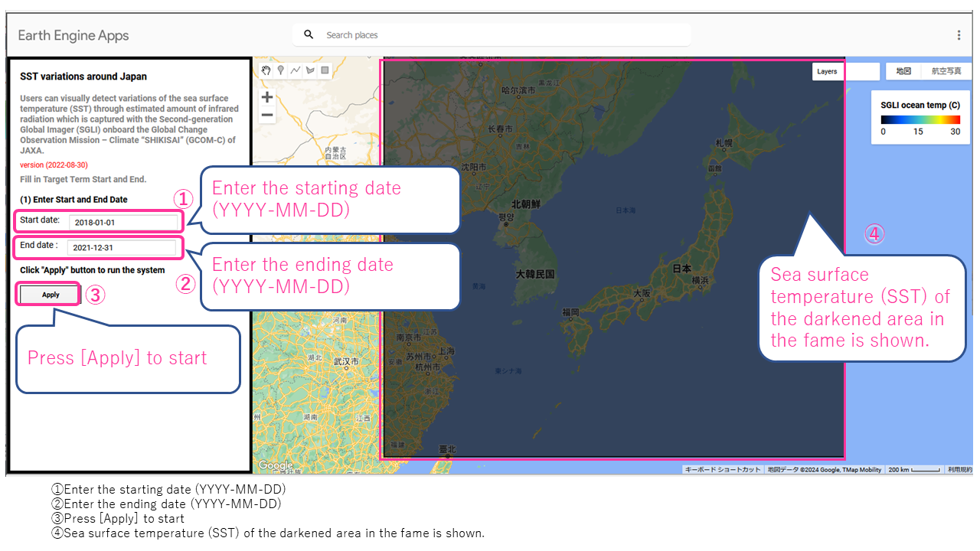Click the search magnifier icon
The image size is (980, 551).
[309, 34]
